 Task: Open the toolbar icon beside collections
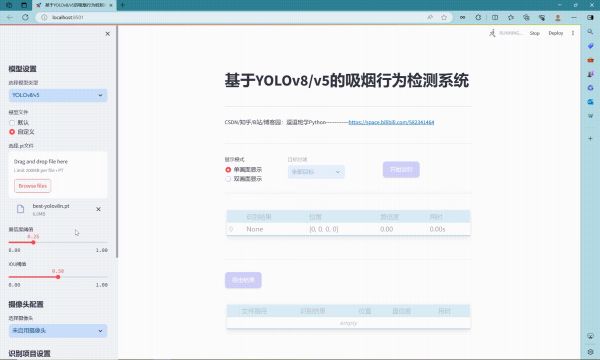click(542, 17)
